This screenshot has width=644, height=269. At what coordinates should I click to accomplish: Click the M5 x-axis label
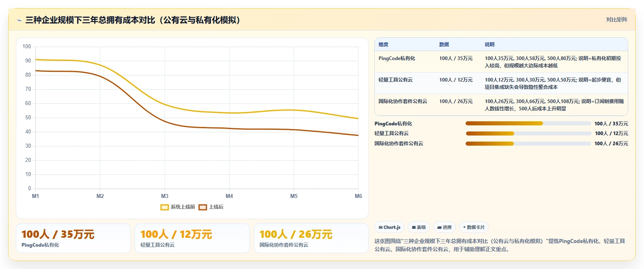click(294, 196)
